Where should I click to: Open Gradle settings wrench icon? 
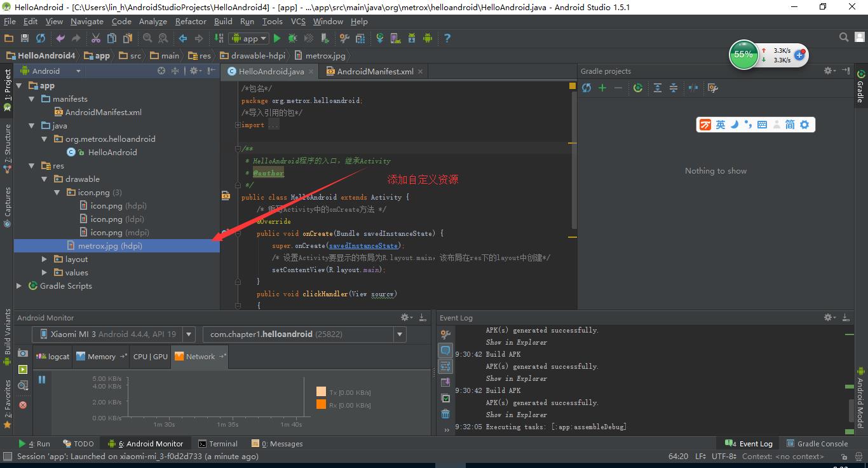coord(713,88)
